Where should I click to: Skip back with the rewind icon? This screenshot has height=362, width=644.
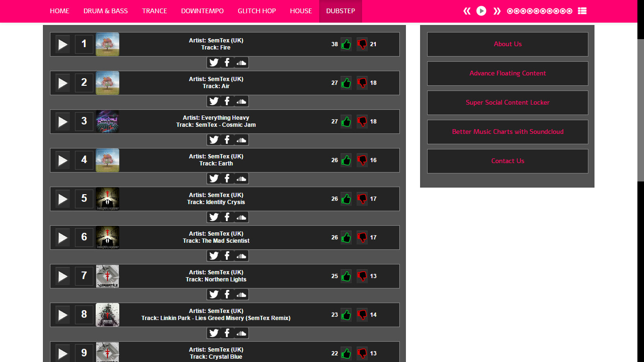pyautogui.click(x=466, y=10)
